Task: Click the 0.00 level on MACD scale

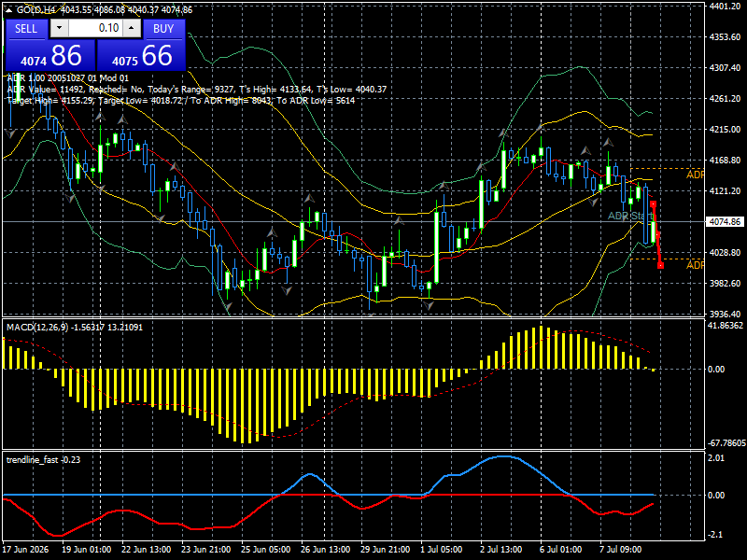Action: coord(716,370)
